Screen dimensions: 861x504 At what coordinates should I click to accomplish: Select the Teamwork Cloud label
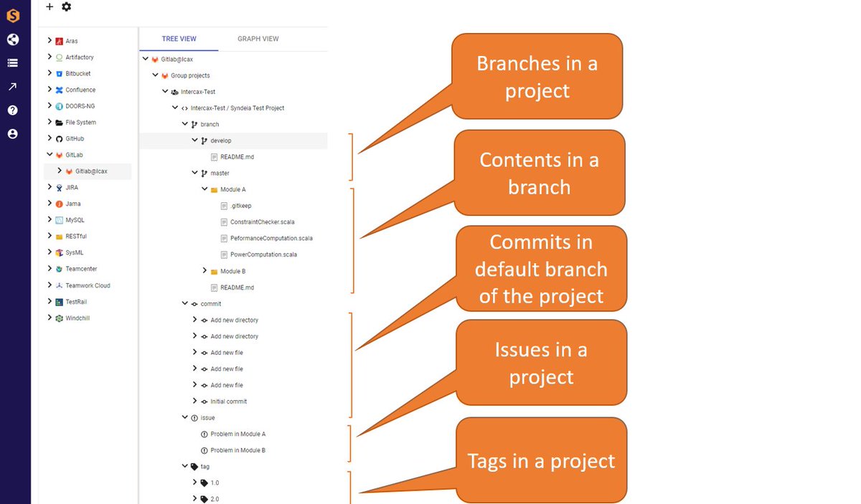click(88, 285)
